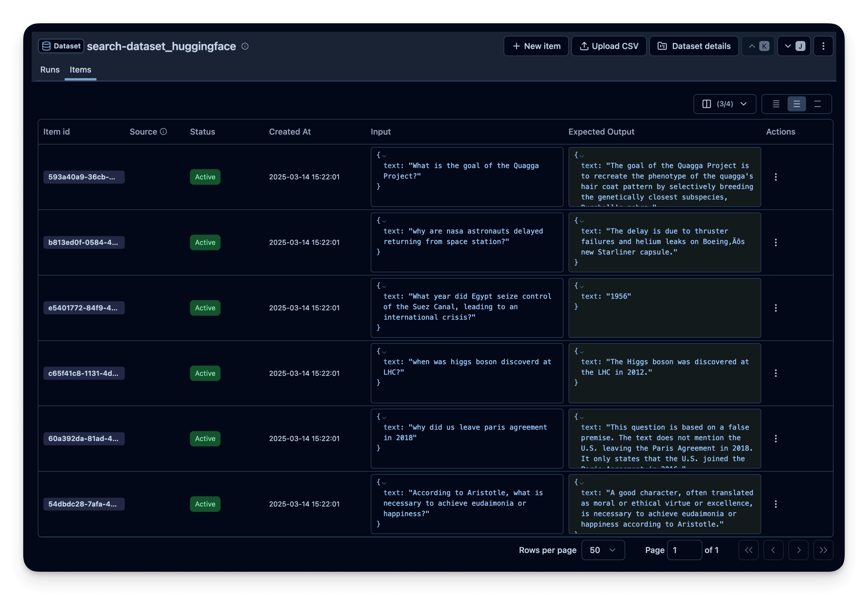Expand the (3/4) column visibility dropdown
This screenshot has width=868, height=595.
coord(724,104)
